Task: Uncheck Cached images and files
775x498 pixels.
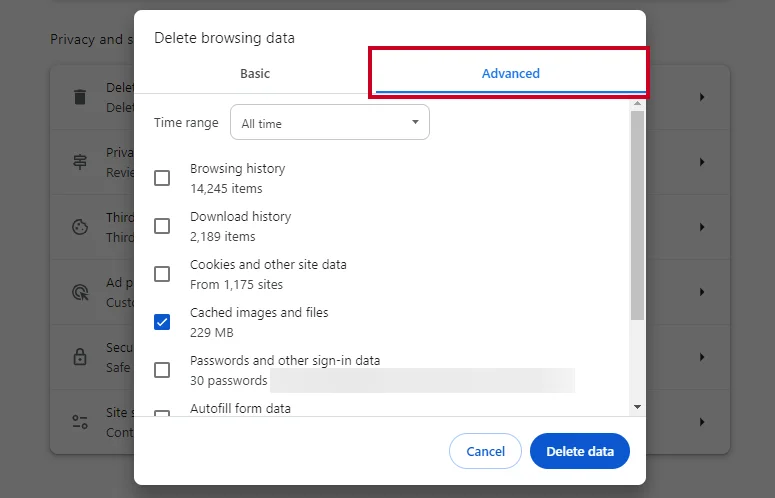Action: tap(162, 322)
